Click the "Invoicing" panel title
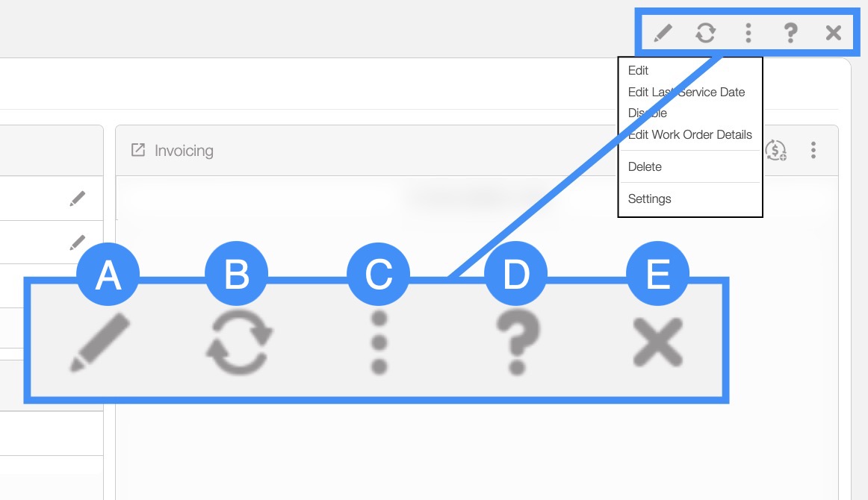Screen dimensions: 868x500 [x=184, y=151]
